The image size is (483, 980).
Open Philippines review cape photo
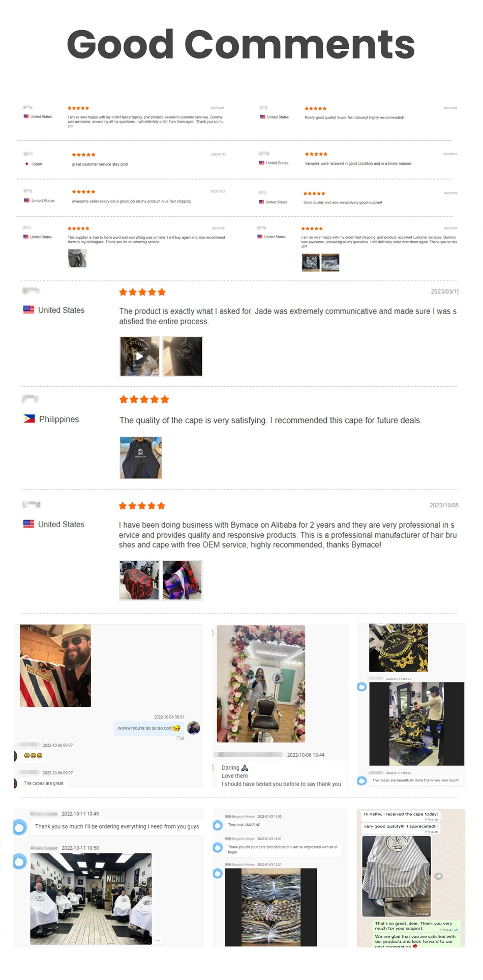click(141, 457)
